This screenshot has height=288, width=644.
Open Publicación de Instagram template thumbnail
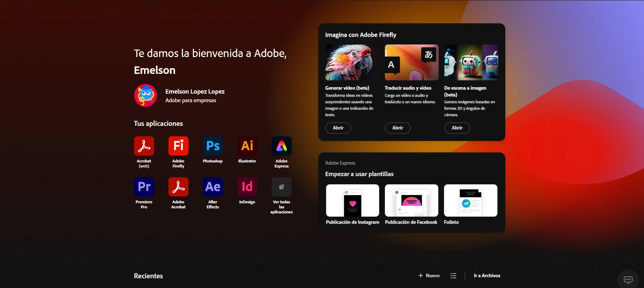coord(353,200)
